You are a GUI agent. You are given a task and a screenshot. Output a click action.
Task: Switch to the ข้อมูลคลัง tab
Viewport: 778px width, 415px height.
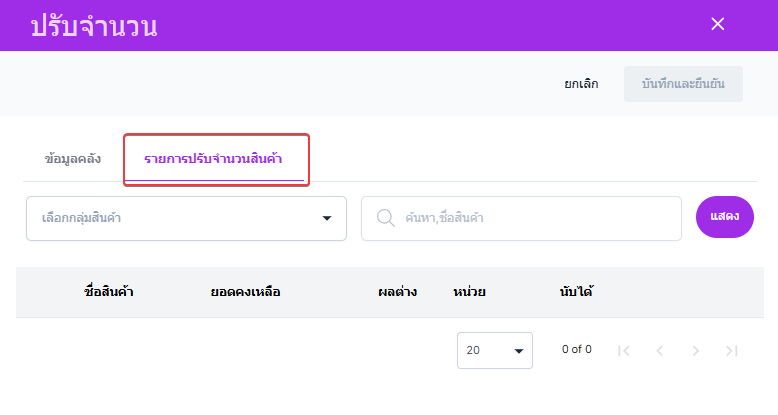coord(73,159)
